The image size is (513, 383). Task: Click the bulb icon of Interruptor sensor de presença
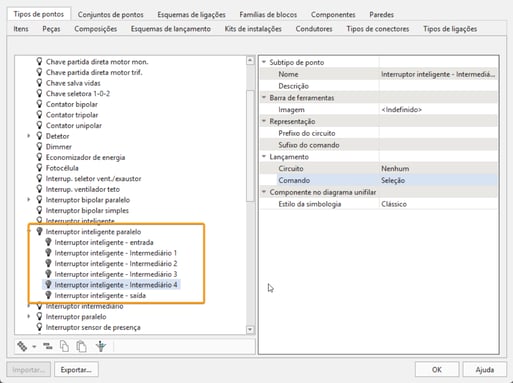(x=39, y=327)
